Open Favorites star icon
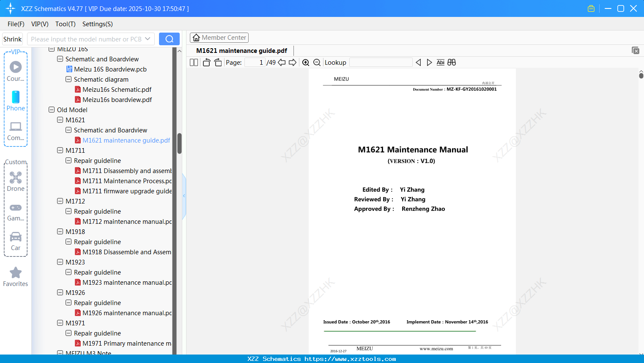 click(16, 277)
